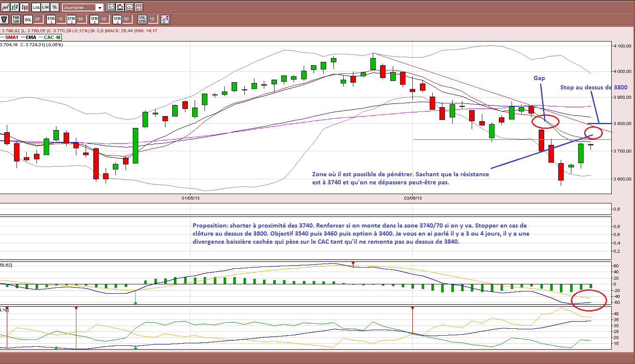Toggle the BOL Bollinger bands indicator
Viewport: 635px width, 364px height.
pyautogui.click(x=28, y=19)
